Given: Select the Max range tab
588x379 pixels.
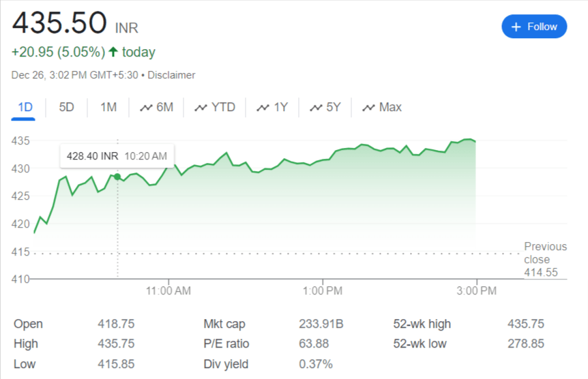Looking at the screenshot, I should (382, 107).
